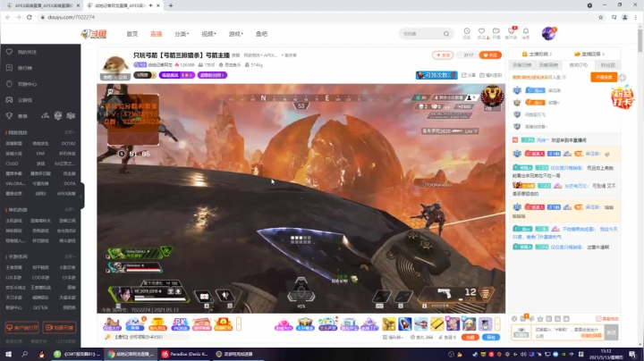644x361 pixels.
Task: Open the ranking item in sidebar
Action: point(25,68)
